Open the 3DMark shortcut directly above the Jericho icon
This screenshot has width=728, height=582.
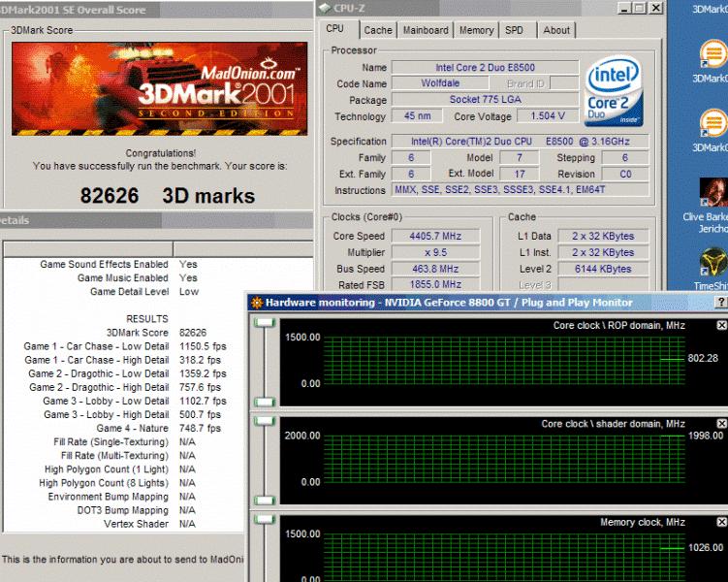[x=713, y=123]
